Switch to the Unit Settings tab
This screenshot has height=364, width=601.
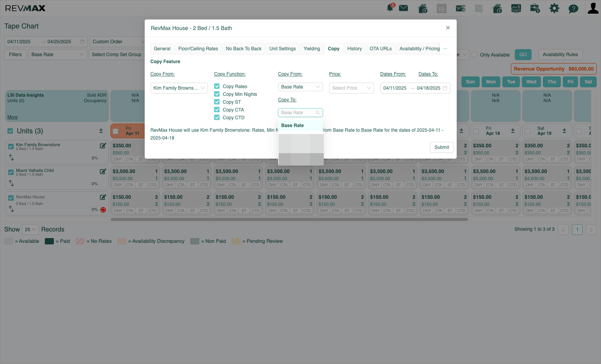tap(282, 49)
